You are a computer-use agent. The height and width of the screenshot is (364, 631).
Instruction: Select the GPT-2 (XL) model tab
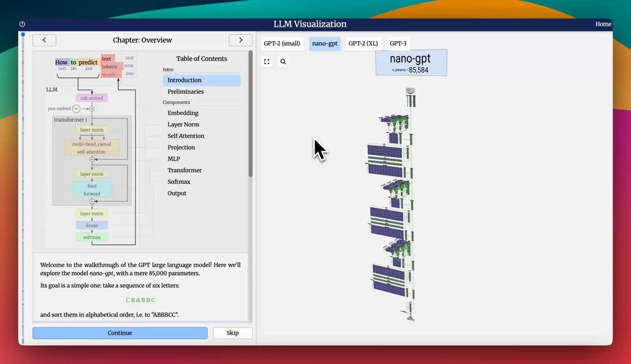[363, 44]
